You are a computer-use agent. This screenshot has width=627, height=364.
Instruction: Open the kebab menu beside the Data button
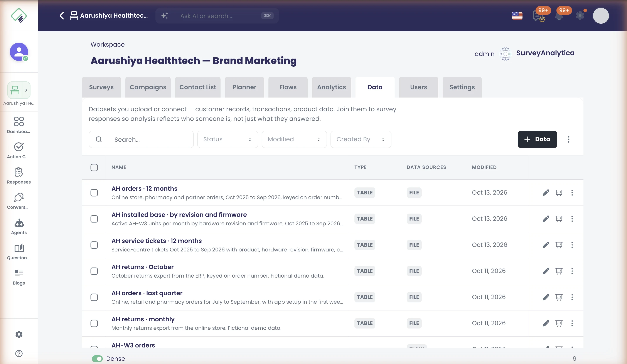pyautogui.click(x=568, y=139)
